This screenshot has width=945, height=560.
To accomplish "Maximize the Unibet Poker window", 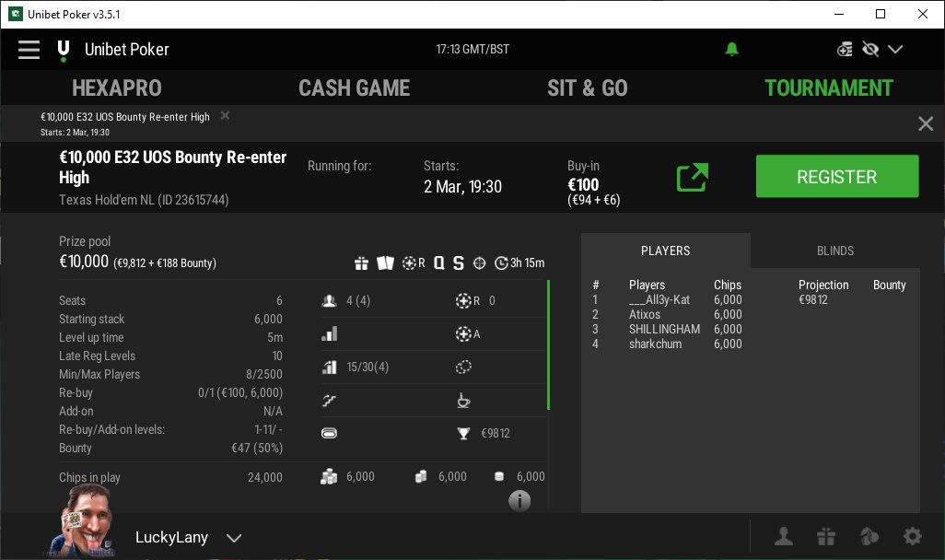I will [881, 14].
